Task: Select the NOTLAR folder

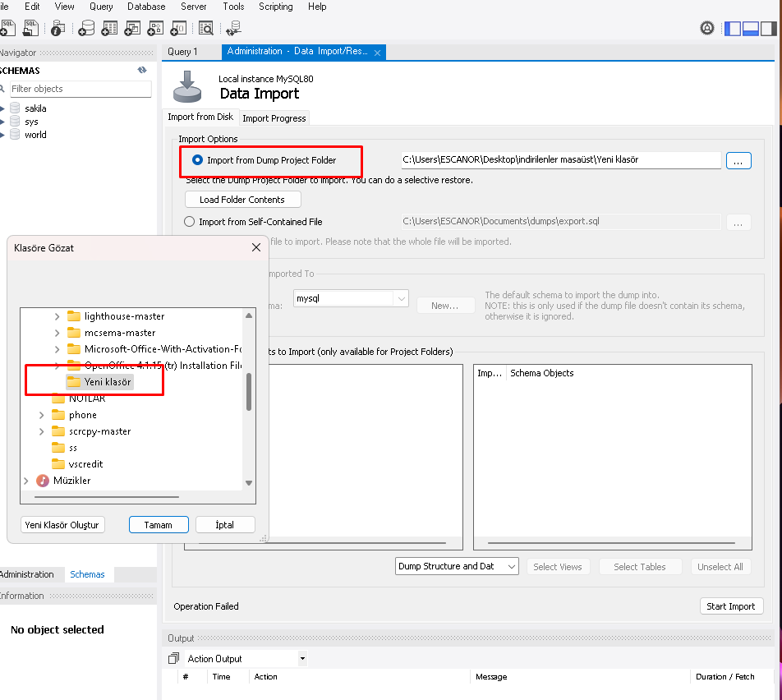Action: click(79, 398)
